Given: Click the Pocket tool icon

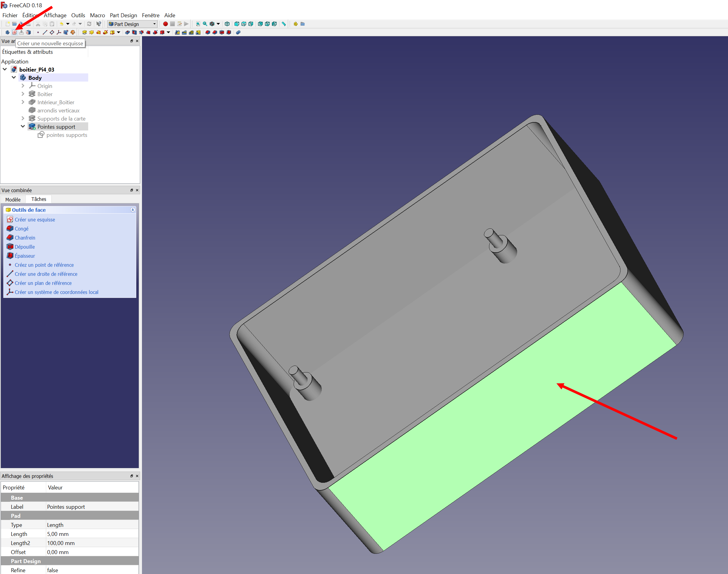Looking at the screenshot, I should pyautogui.click(x=127, y=32).
